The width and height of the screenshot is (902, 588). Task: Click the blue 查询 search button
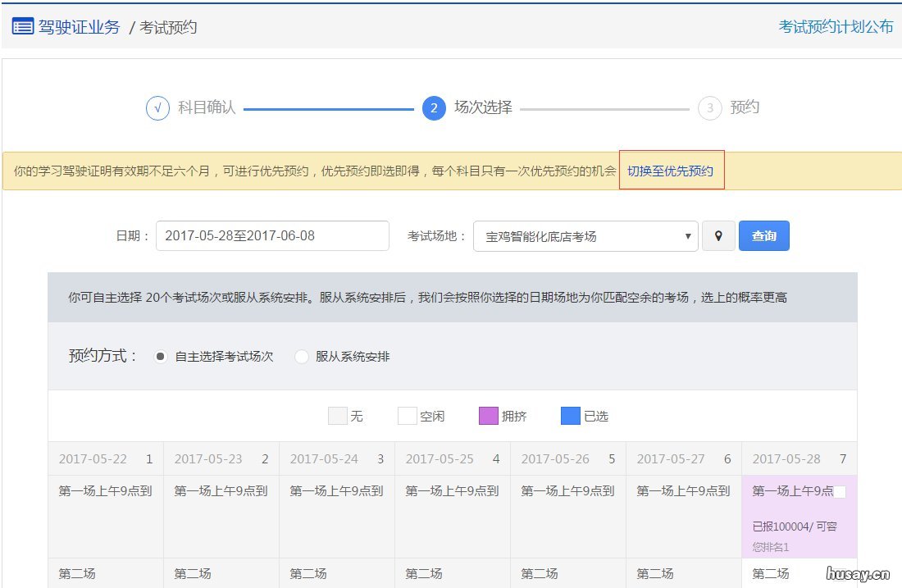click(x=763, y=235)
